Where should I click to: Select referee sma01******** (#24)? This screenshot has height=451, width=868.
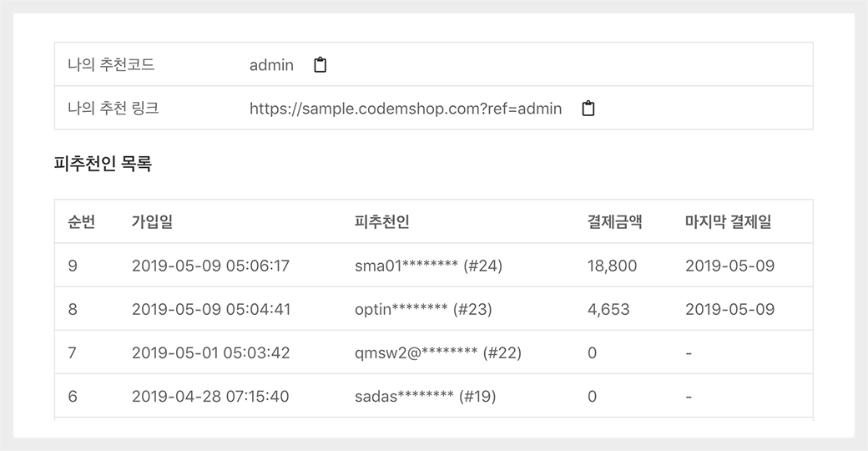[428, 266]
